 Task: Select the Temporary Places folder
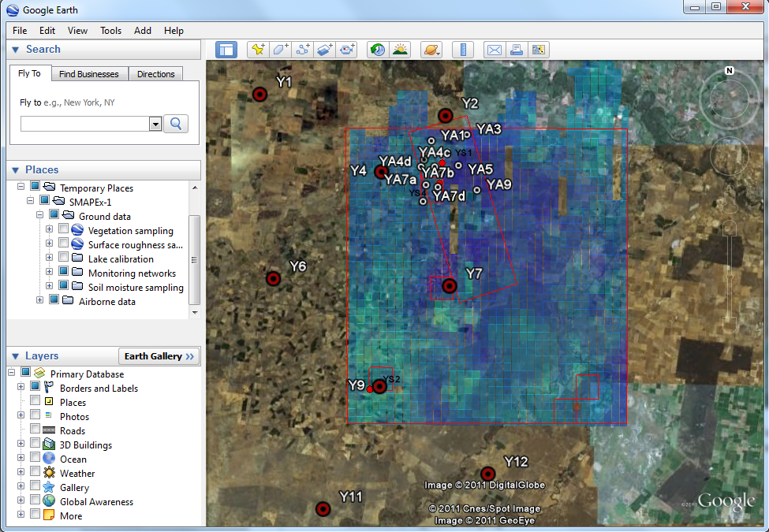[96, 188]
